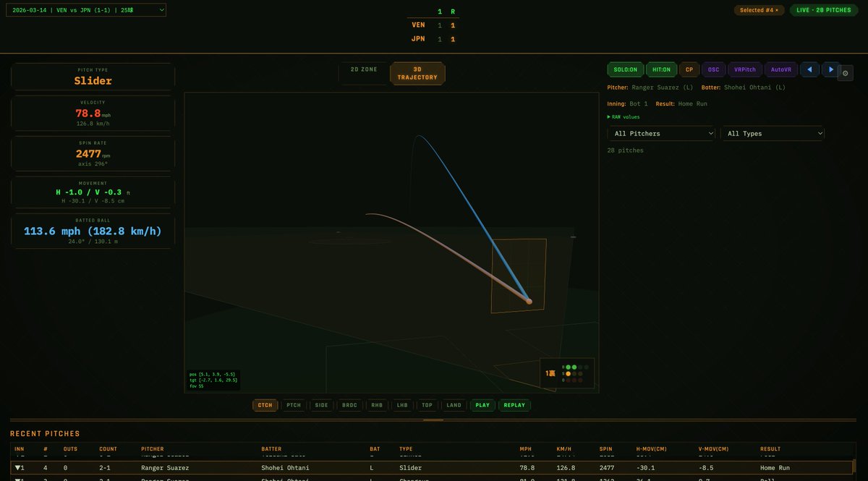Click the BAT column header

(x=375, y=448)
